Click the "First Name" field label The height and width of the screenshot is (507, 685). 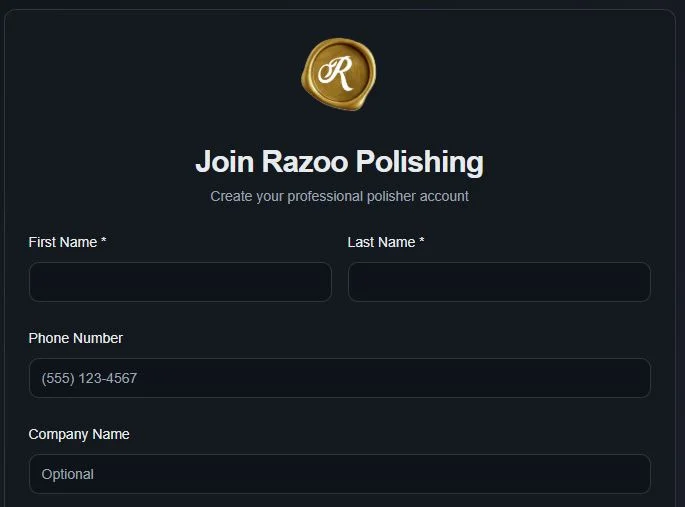tap(63, 242)
